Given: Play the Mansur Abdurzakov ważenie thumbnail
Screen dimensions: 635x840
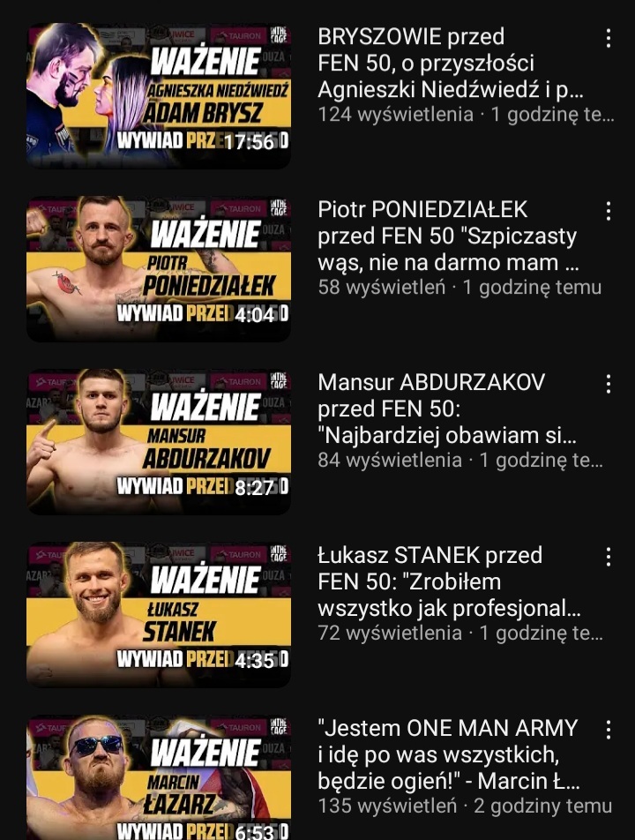Looking at the screenshot, I should click(159, 441).
